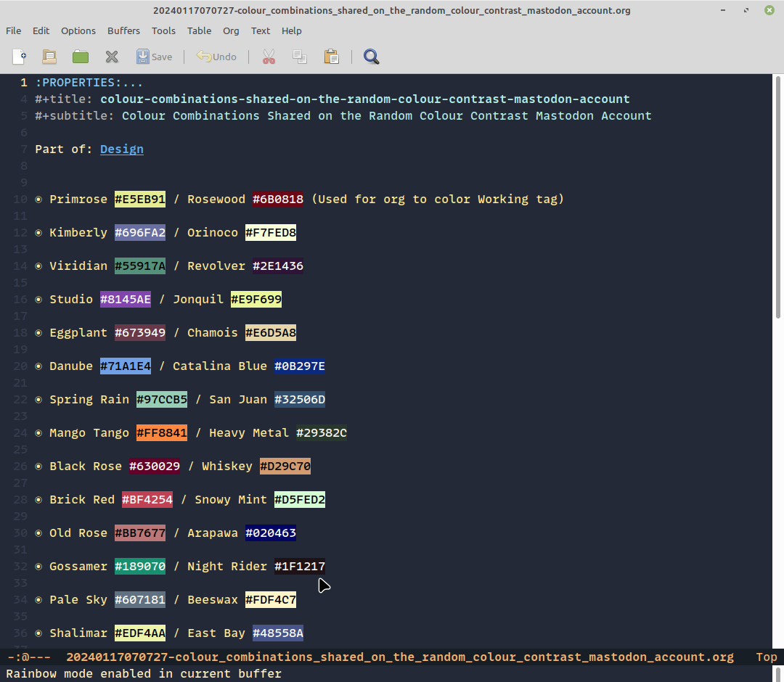Open the Org menu
This screenshot has width=784, height=682.
(231, 30)
